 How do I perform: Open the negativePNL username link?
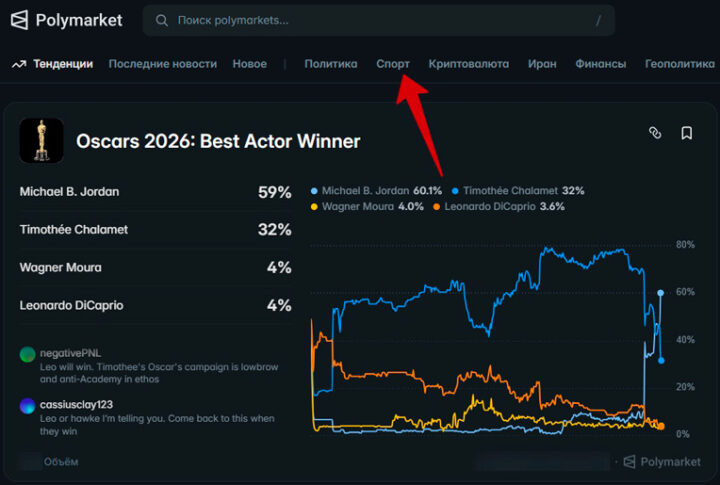pos(71,354)
